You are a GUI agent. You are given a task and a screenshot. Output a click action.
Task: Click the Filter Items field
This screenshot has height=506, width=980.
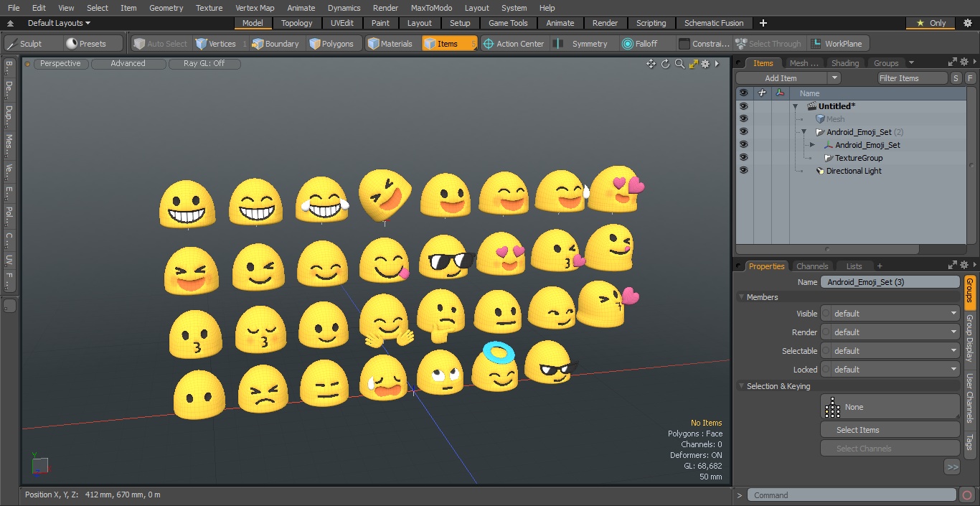[x=913, y=78]
